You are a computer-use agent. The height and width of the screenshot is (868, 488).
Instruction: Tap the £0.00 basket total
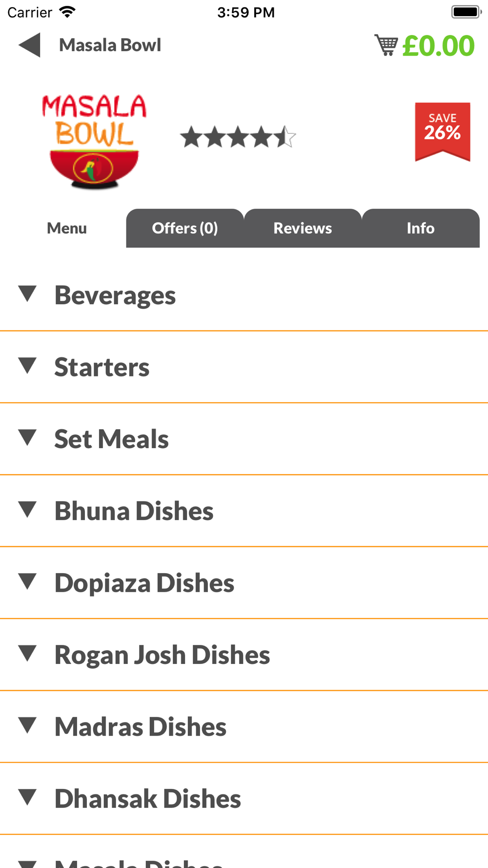tap(438, 45)
